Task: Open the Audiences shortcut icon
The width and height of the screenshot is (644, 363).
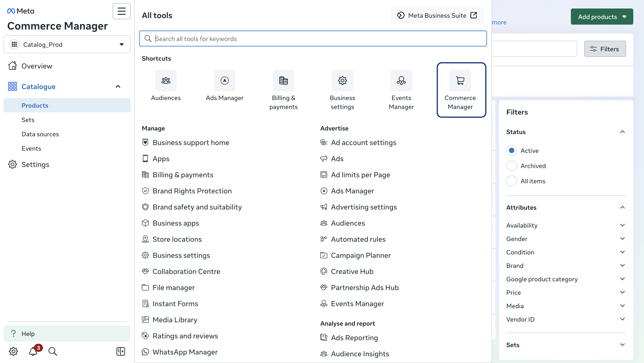Action: (166, 81)
